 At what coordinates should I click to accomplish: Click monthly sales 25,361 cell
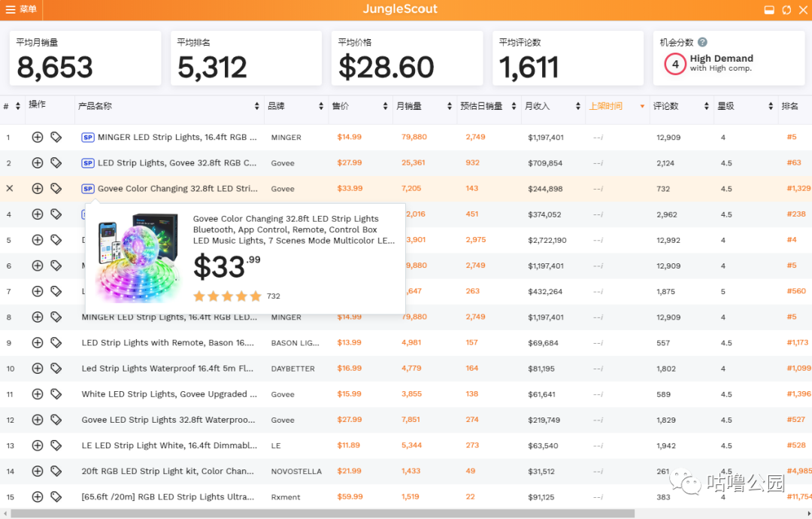413,162
